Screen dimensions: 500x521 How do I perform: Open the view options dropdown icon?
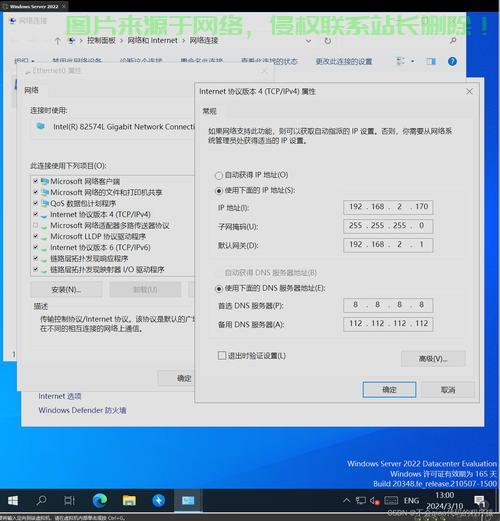pos(413,61)
